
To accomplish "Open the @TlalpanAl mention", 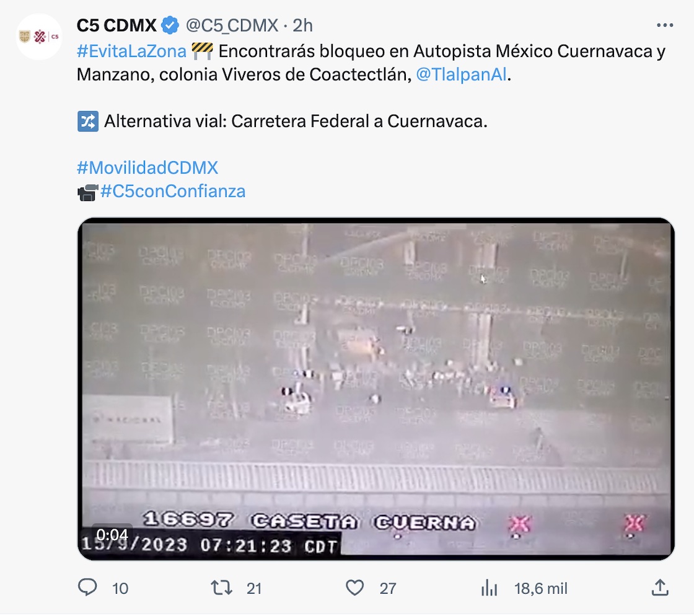I will [461, 74].
